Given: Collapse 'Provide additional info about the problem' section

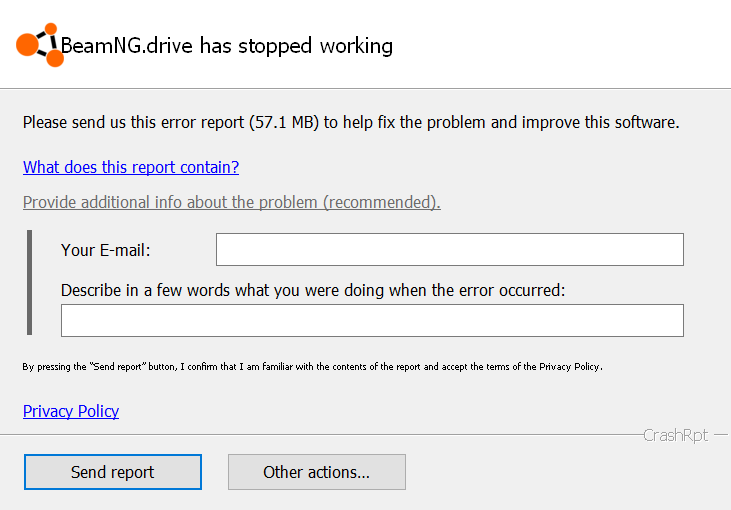Looking at the screenshot, I should tap(232, 202).
